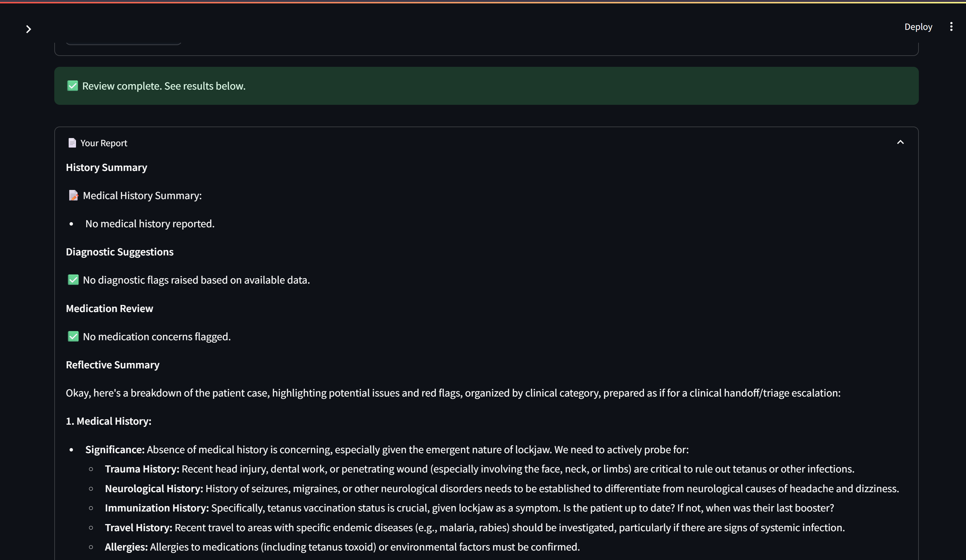Click the Your Report expander header
This screenshot has height=560, width=966.
click(x=486, y=143)
